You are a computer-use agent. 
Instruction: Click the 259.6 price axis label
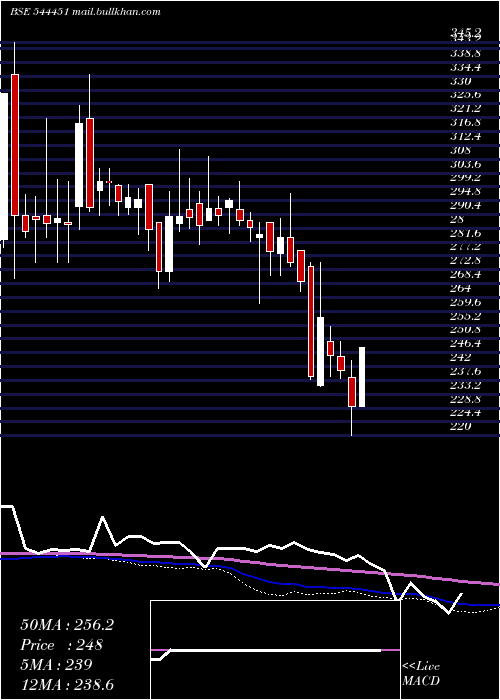(x=466, y=302)
